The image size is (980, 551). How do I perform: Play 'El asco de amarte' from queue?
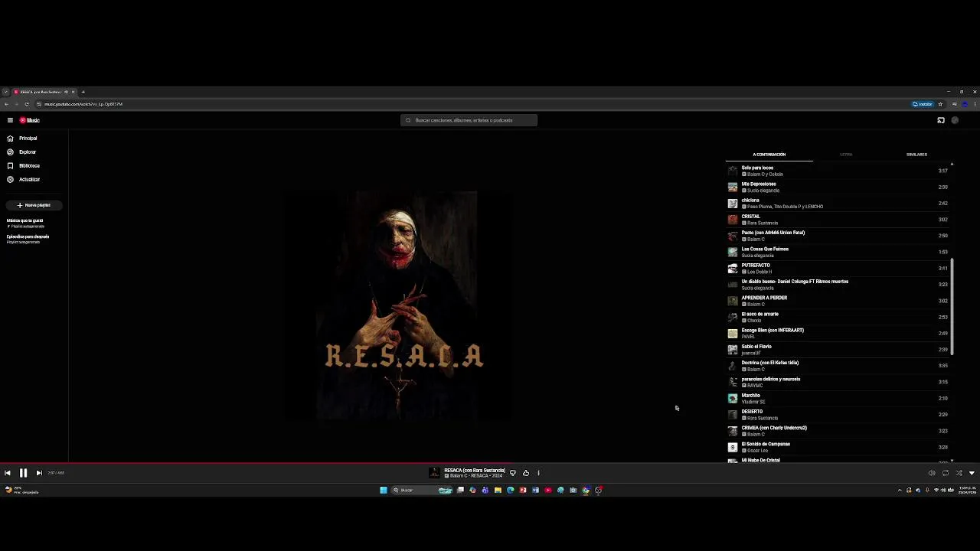tap(839, 317)
